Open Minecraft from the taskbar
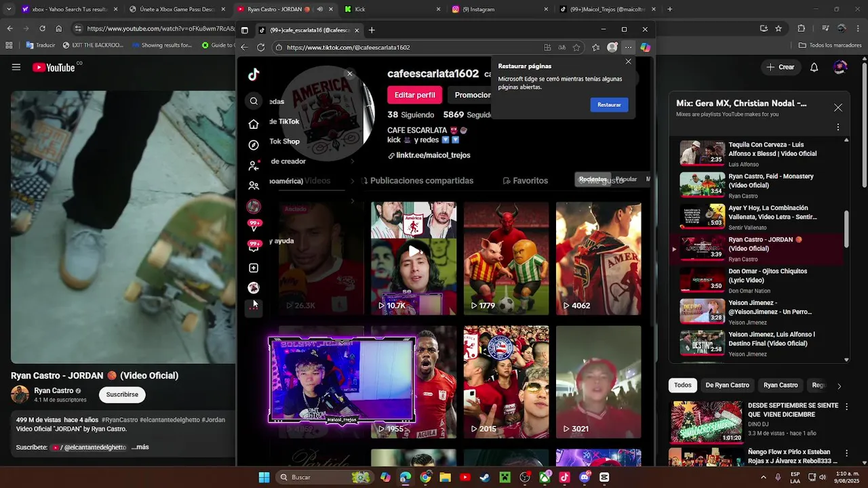Image resolution: width=868 pixels, height=488 pixels. [x=505, y=477]
